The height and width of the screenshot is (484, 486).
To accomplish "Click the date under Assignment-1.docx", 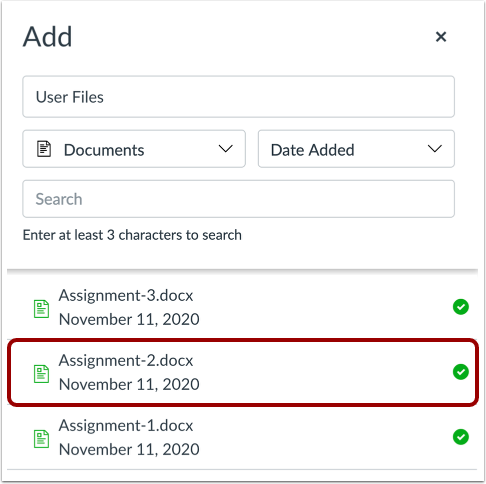I will (x=129, y=449).
